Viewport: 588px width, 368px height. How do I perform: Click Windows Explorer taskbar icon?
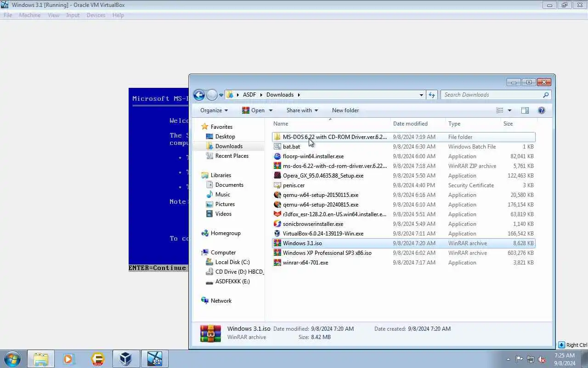click(x=40, y=359)
